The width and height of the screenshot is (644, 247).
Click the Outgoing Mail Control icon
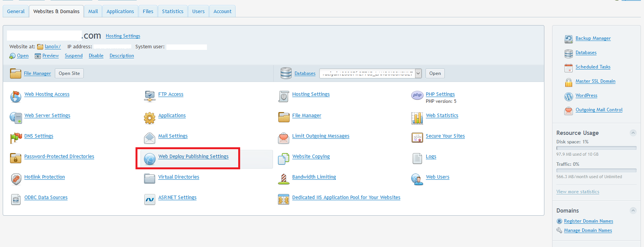(x=568, y=111)
